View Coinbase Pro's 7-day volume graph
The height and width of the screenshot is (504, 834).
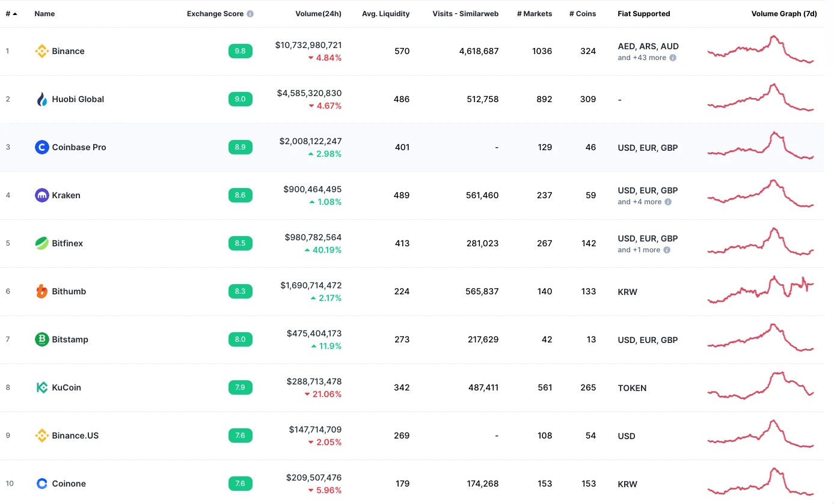pos(761,146)
